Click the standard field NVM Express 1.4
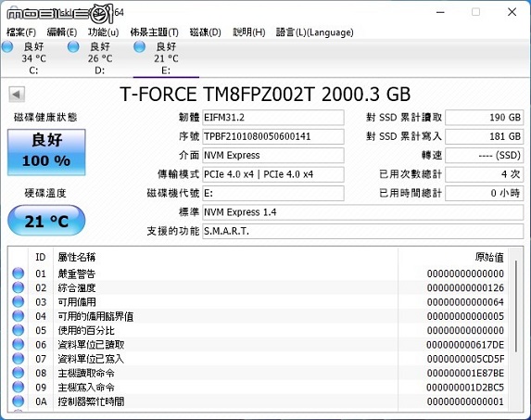This screenshot has height=420, width=531. tap(363, 212)
